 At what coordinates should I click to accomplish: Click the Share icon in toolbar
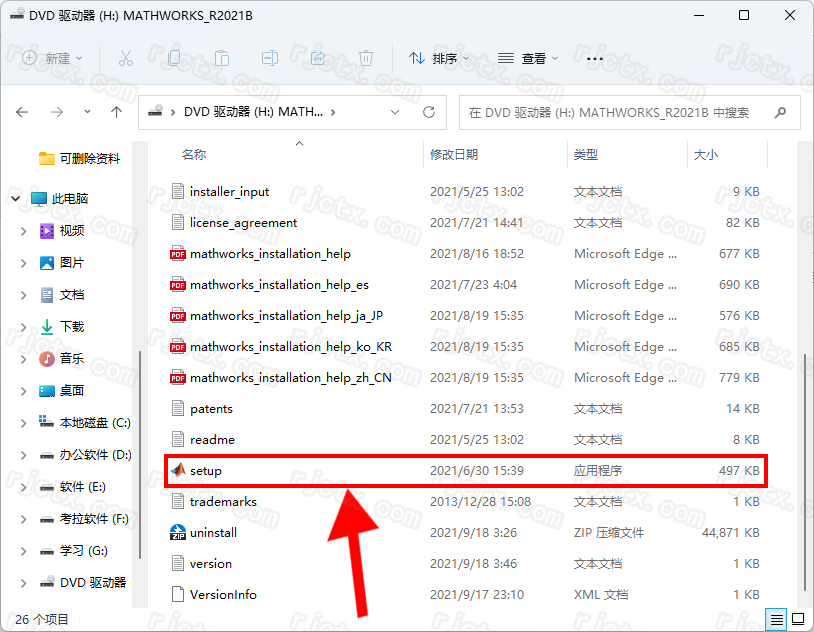[x=318, y=58]
